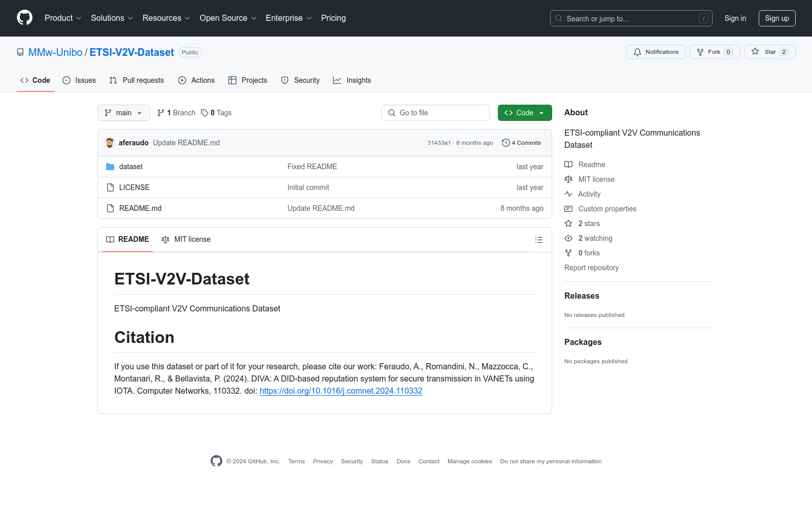Click the README.md file icon
The image size is (812, 508).
click(x=110, y=208)
